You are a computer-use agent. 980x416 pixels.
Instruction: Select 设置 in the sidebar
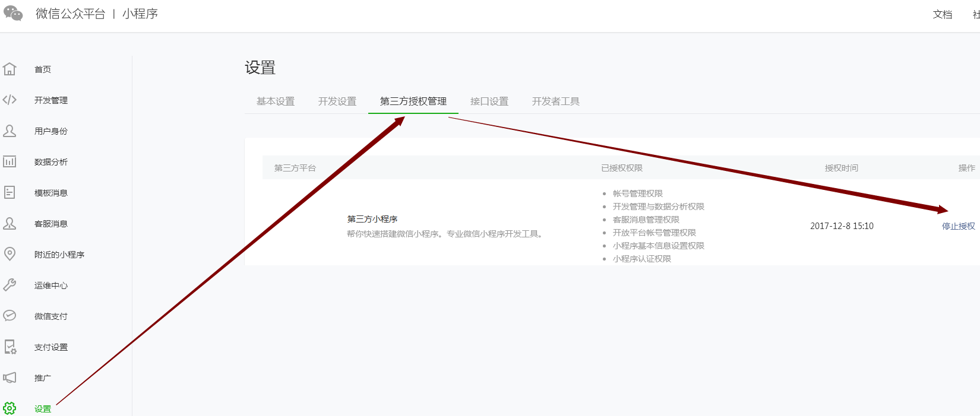coord(43,409)
